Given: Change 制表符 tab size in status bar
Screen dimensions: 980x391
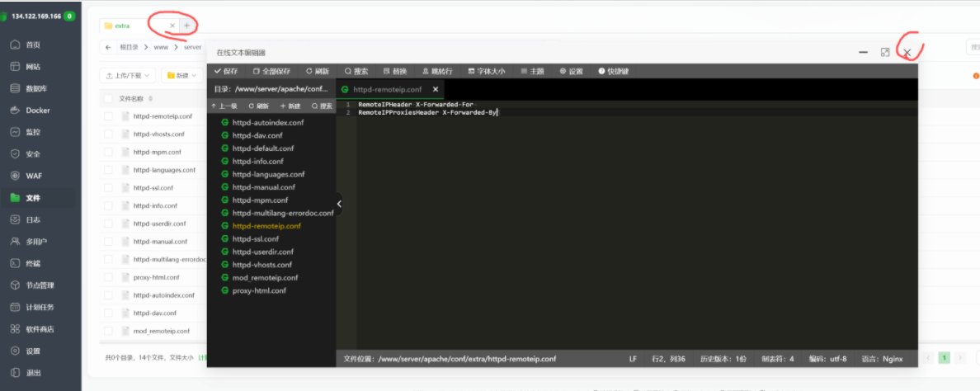Looking at the screenshot, I should click(778, 359).
